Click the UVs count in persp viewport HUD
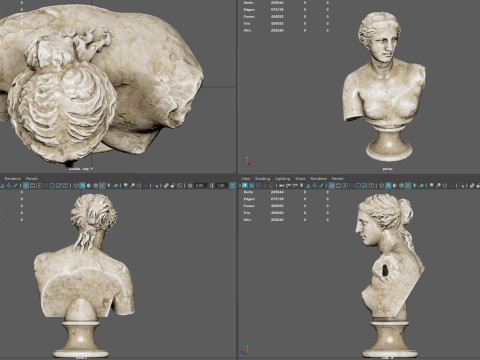The width and height of the screenshot is (480, 360). coord(277,30)
